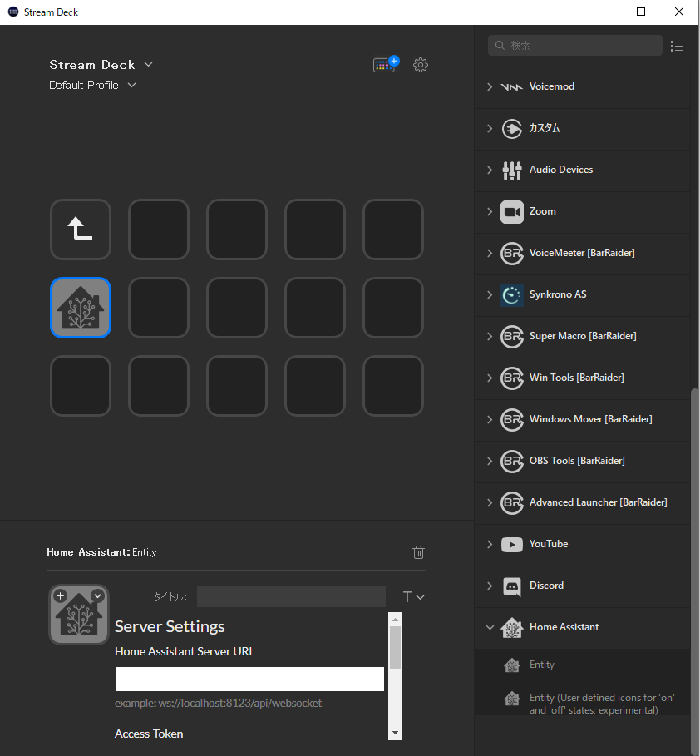700x756 pixels.
Task: Click the VoiceMeeter BarRaider icon
Action: [x=511, y=253]
